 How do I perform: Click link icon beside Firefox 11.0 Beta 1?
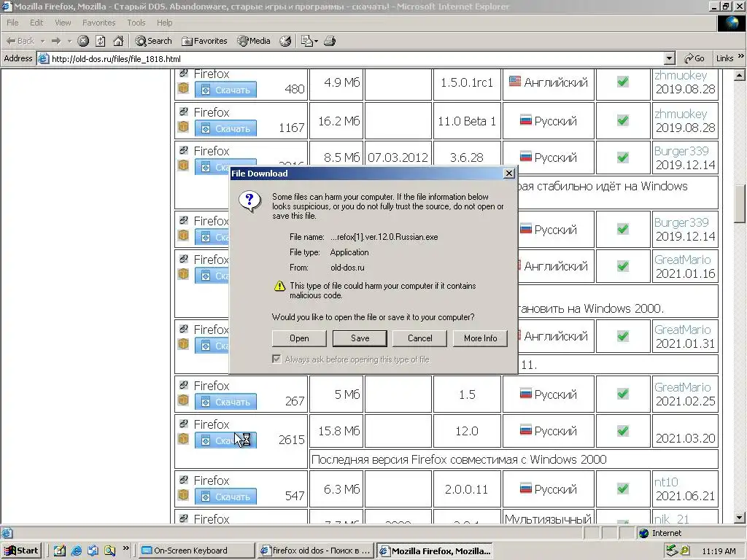coord(183,112)
